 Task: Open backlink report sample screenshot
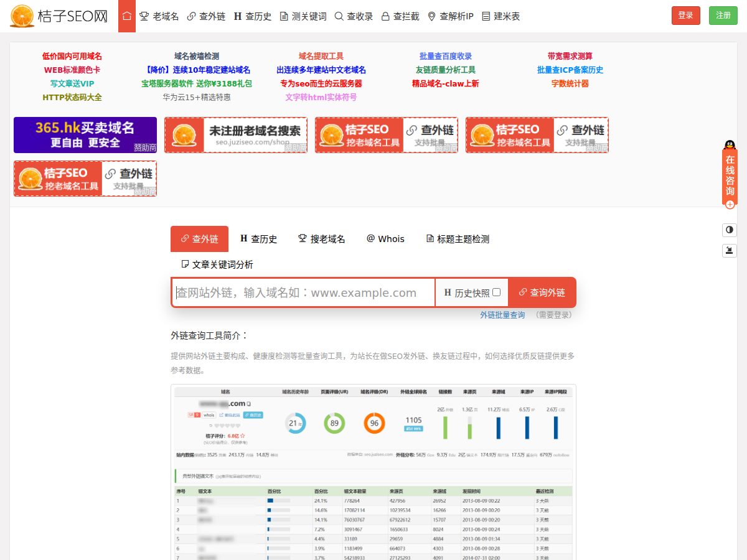pos(374,472)
